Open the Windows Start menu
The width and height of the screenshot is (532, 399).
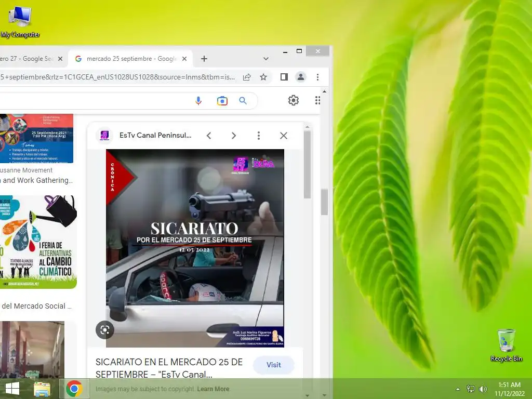[x=12, y=389]
